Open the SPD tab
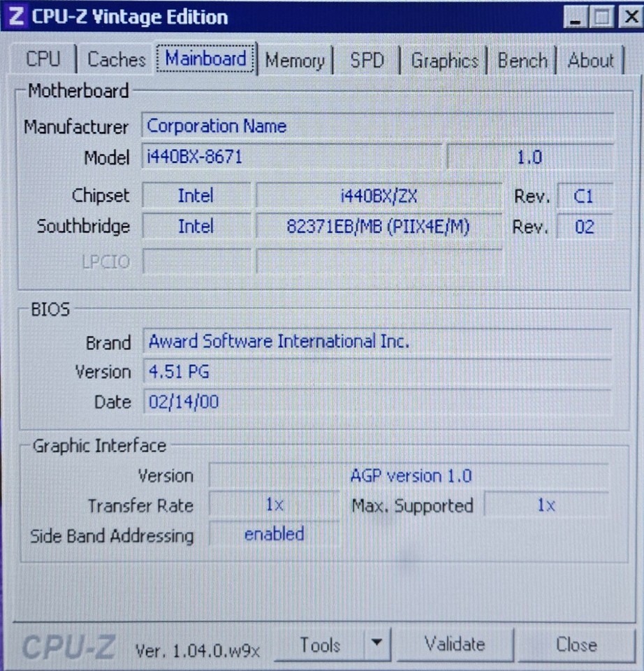The image size is (644, 671). pos(368,61)
